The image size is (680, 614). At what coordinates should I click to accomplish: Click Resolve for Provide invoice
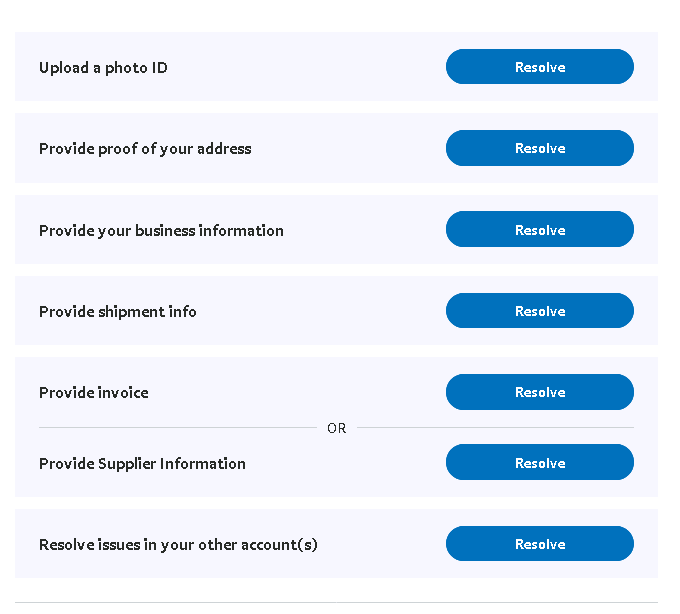click(539, 392)
